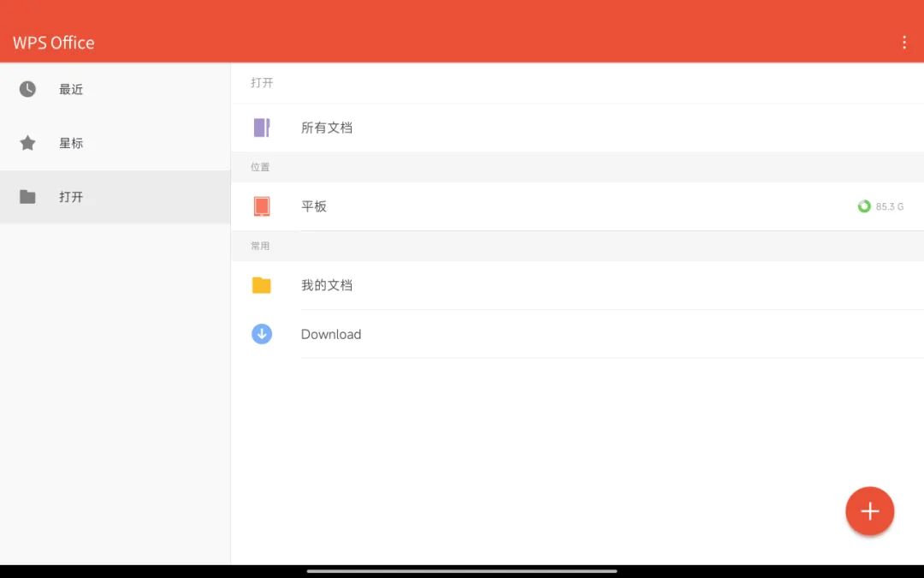Tap the yellow 我的文档 folder icon
This screenshot has height=578, width=924.
[262, 285]
